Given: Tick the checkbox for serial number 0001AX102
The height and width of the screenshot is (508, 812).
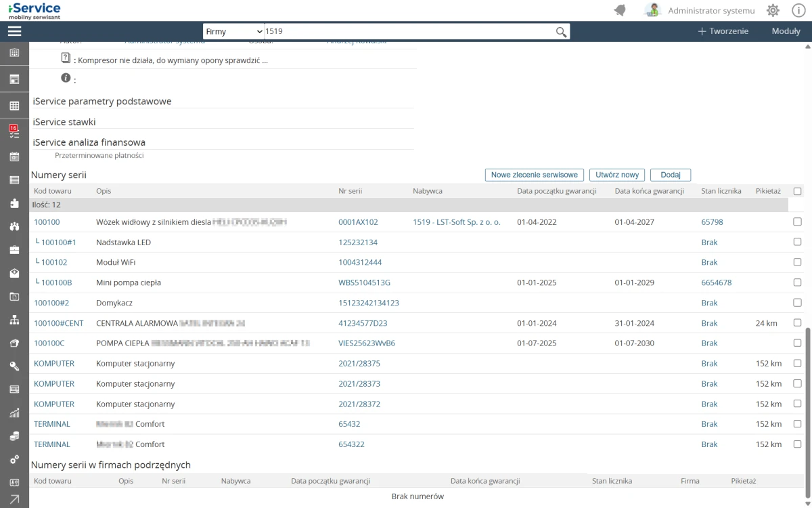Looking at the screenshot, I should (x=797, y=221).
